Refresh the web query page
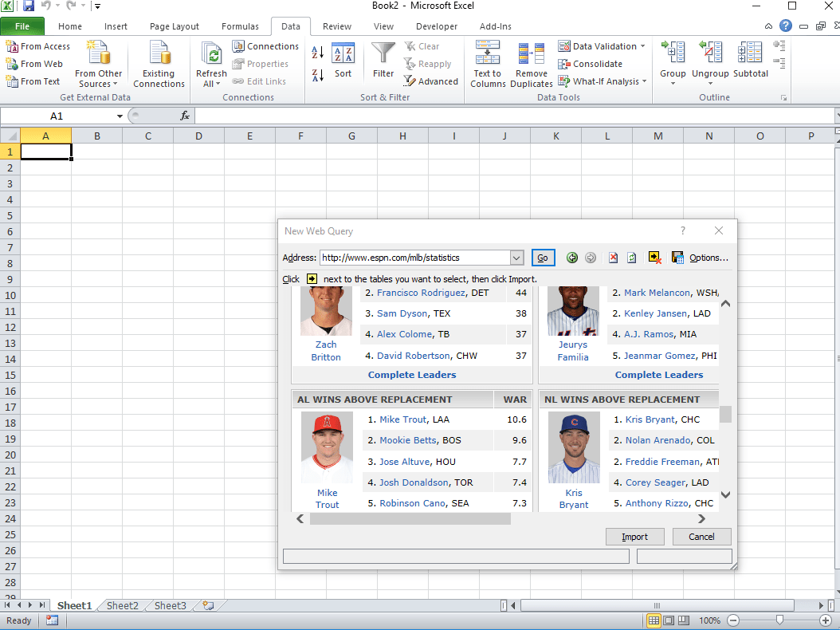 pos(632,258)
